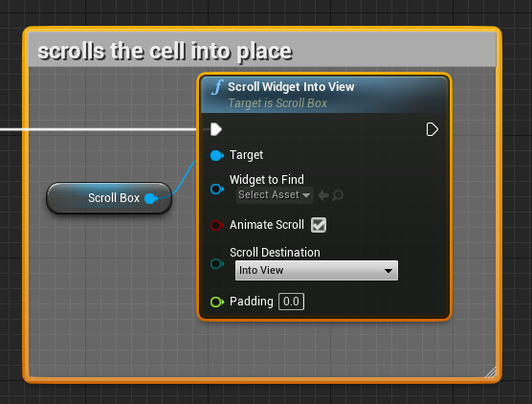Screen dimensions: 532x404
Task: Click the Scroll Box variable output pin
Action: [151, 198]
